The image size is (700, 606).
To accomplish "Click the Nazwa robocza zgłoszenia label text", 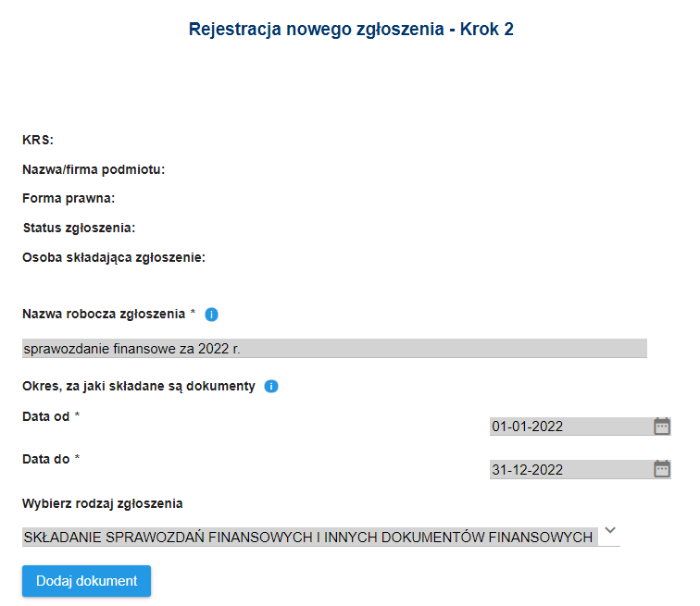I will [104, 314].
